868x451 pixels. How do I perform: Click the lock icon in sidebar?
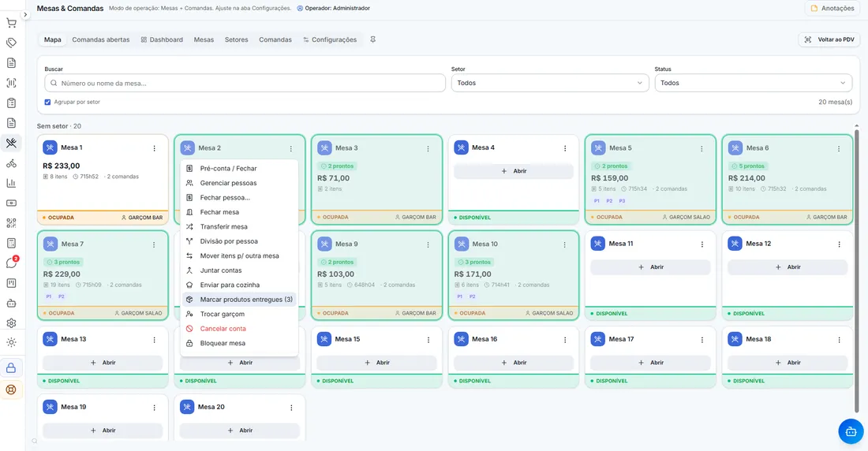(x=11, y=368)
